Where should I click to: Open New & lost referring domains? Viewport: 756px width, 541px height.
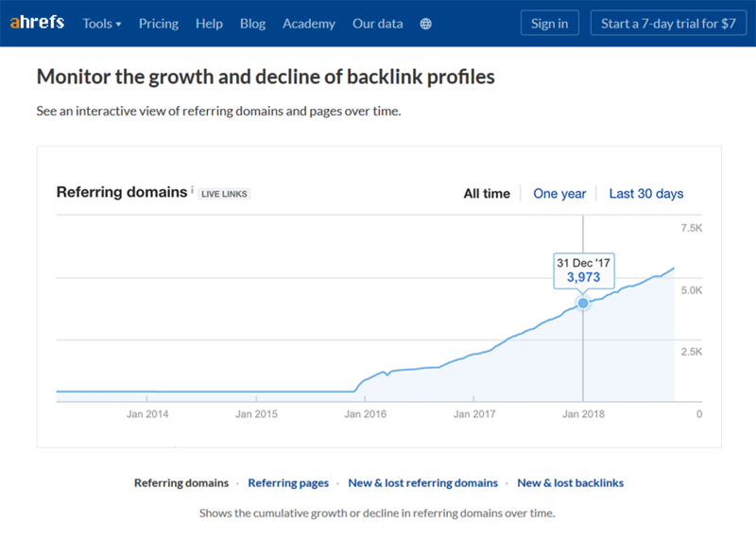(x=422, y=483)
